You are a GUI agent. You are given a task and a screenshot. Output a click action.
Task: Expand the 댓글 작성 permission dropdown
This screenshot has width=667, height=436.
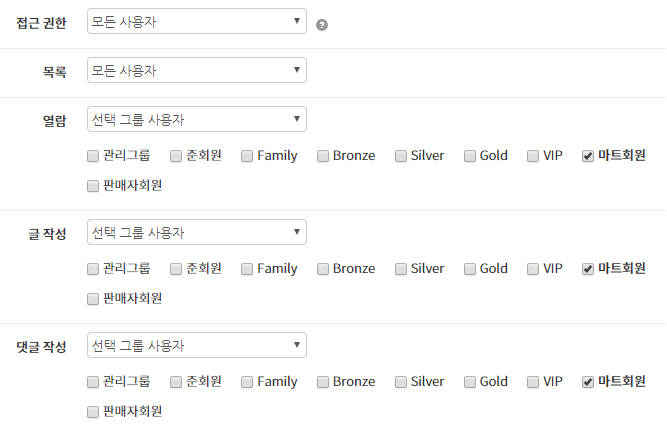pyautogui.click(x=197, y=345)
